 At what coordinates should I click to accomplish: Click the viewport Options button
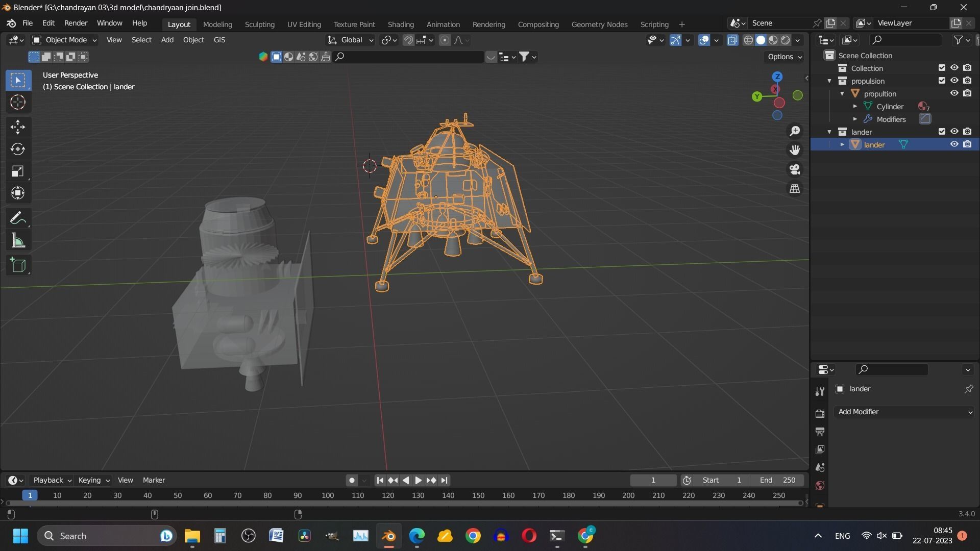[785, 57]
